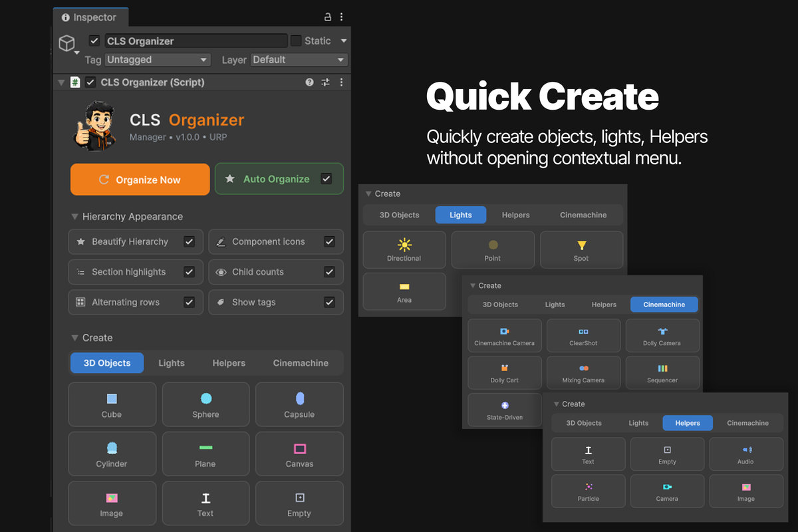Toggle the Auto Organize checkbox
The height and width of the screenshot is (532, 798).
pyautogui.click(x=326, y=179)
